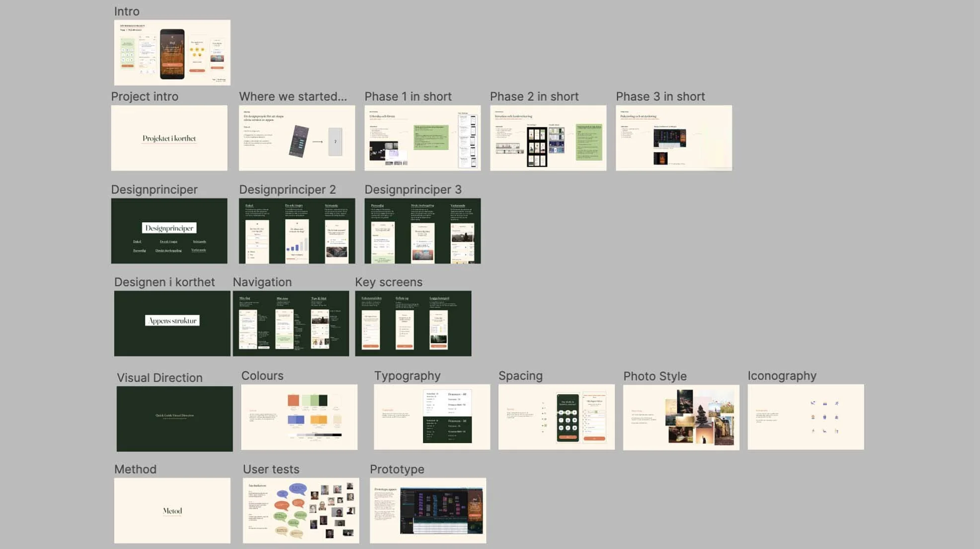Click the Designprinciper 2 frame

pos(297,231)
